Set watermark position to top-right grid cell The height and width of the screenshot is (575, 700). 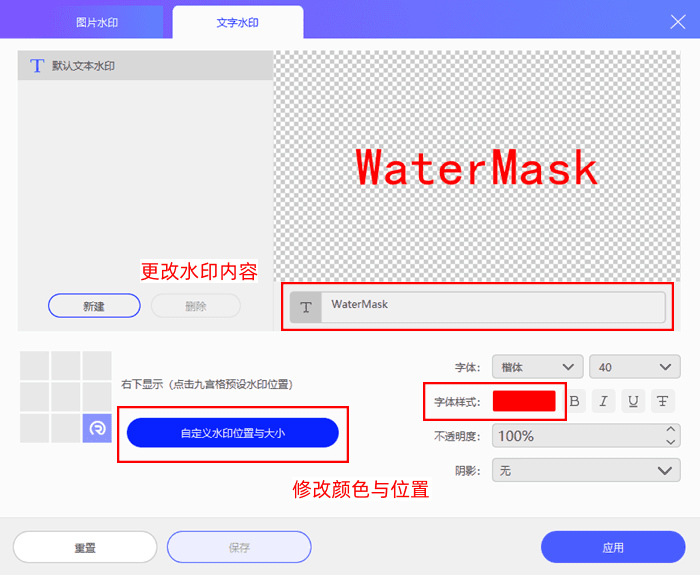tap(97, 366)
